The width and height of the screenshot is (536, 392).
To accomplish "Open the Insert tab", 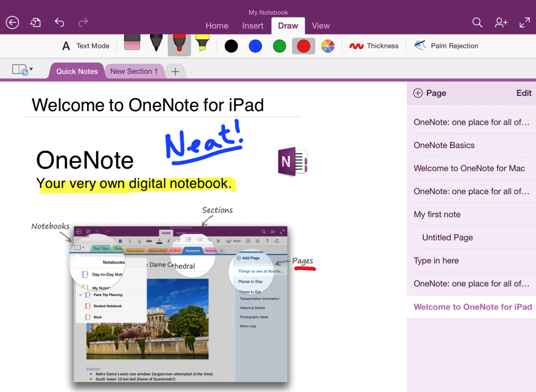I will pos(253,26).
